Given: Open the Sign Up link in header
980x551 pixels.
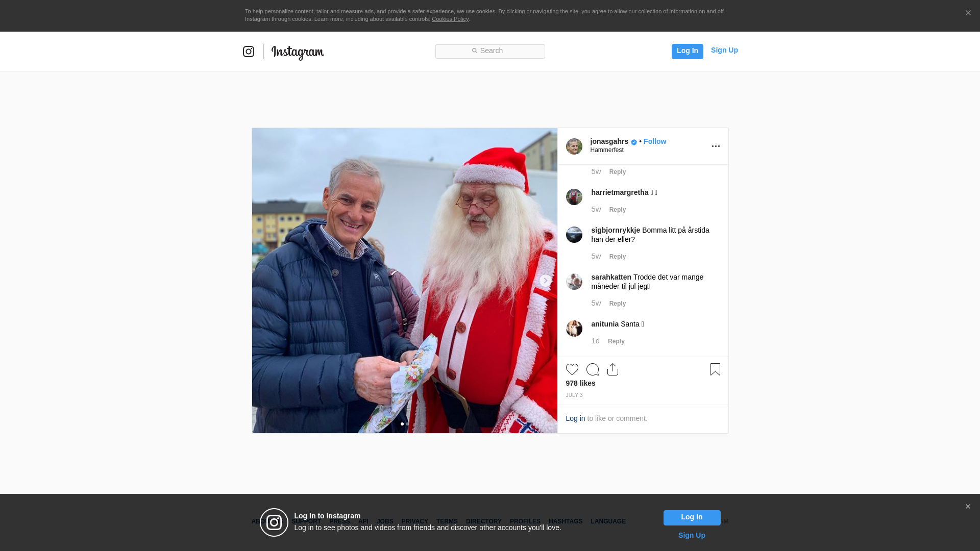Looking at the screenshot, I should pos(724,50).
